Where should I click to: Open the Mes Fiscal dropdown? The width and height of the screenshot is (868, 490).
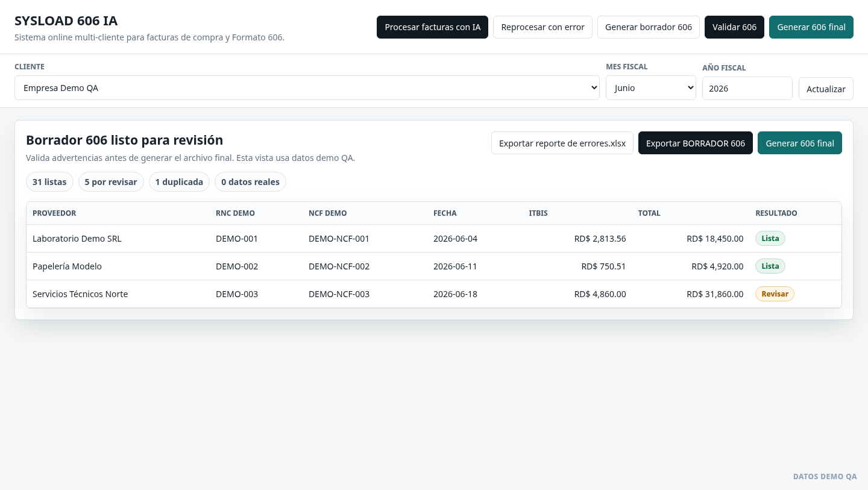651,88
